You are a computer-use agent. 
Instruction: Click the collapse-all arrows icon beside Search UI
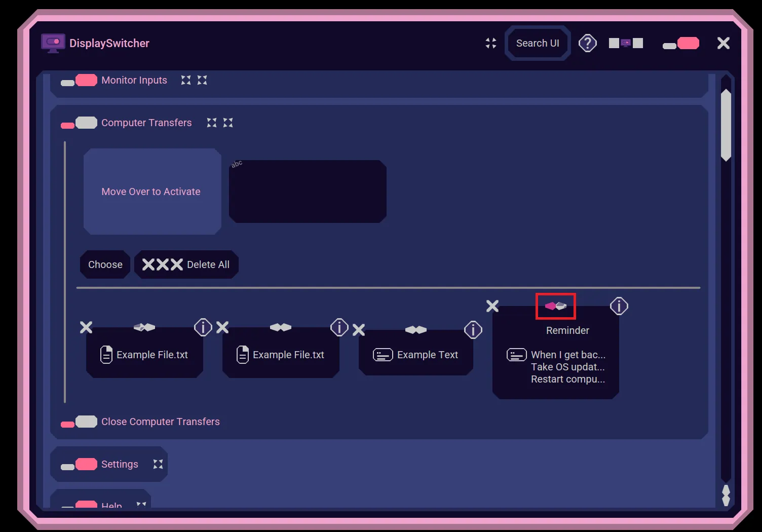[x=491, y=43]
